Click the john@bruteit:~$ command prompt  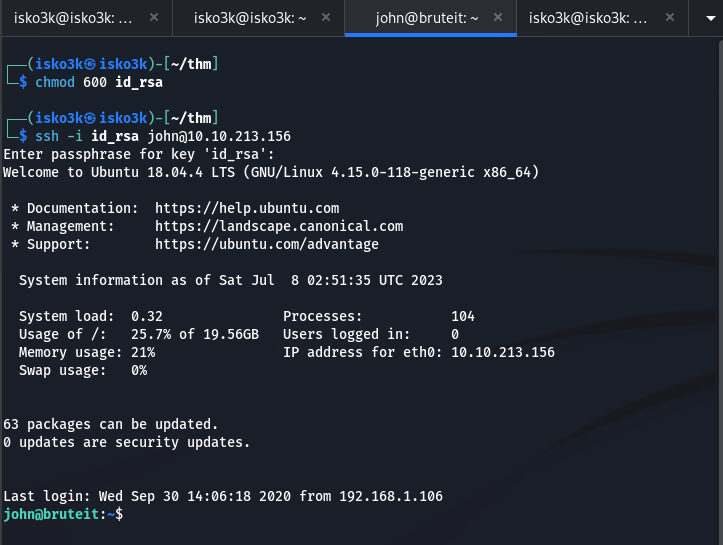[64, 514]
